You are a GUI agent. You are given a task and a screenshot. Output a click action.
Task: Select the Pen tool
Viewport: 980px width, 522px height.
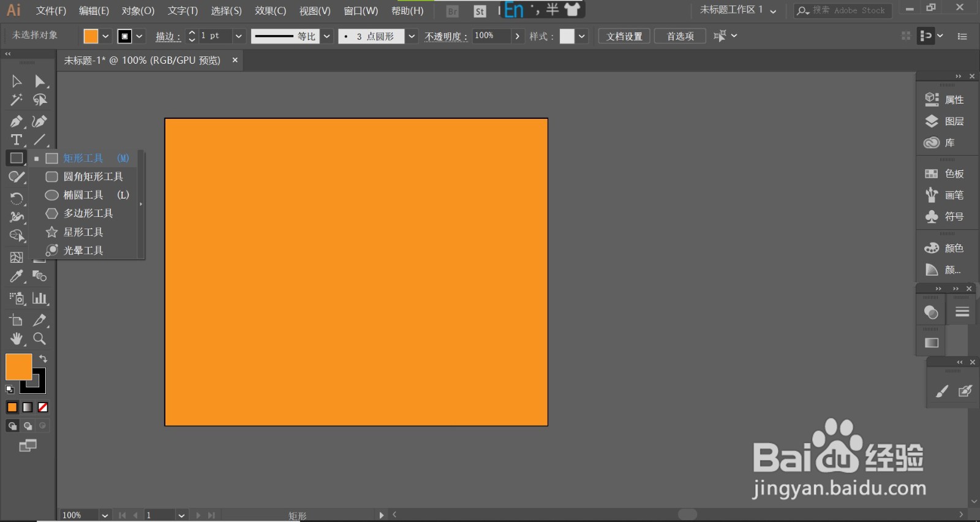point(17,121)
